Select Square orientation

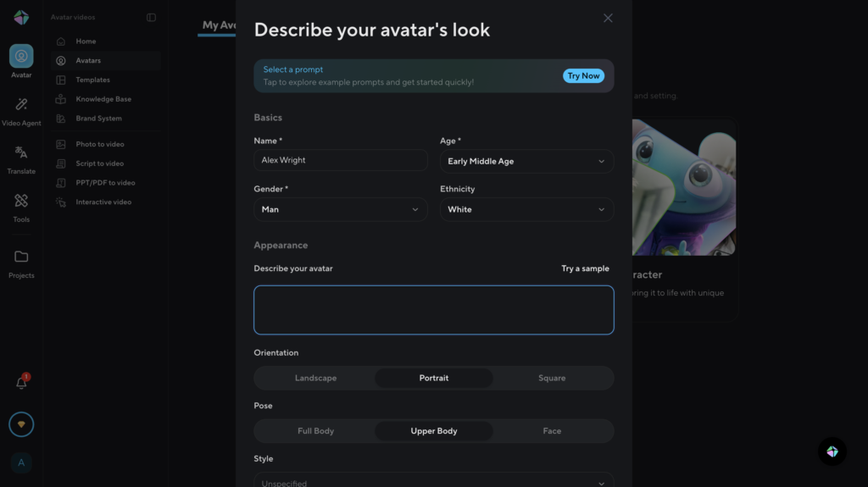[552, 378]
